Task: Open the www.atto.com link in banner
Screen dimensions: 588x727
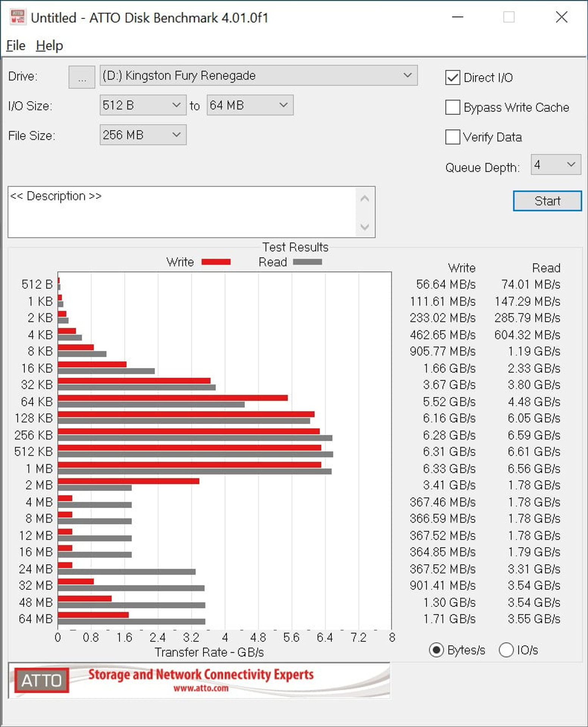Action: pos(201,688)
